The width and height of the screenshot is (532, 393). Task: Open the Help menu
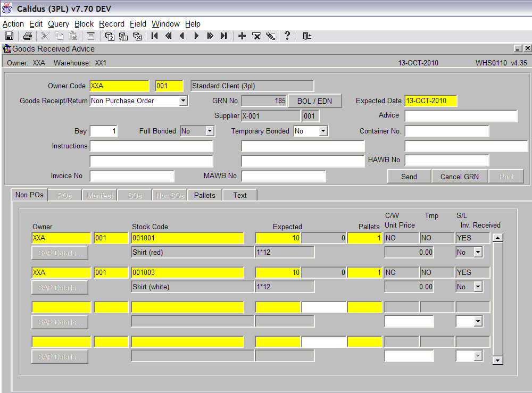pyautogui.click(x=193, y=24)
